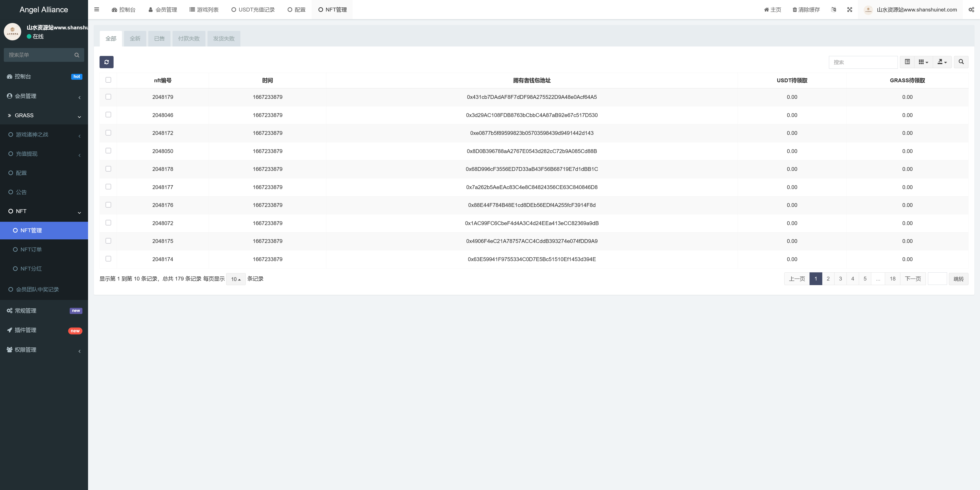Type in the table search input field

coord(863,62)
